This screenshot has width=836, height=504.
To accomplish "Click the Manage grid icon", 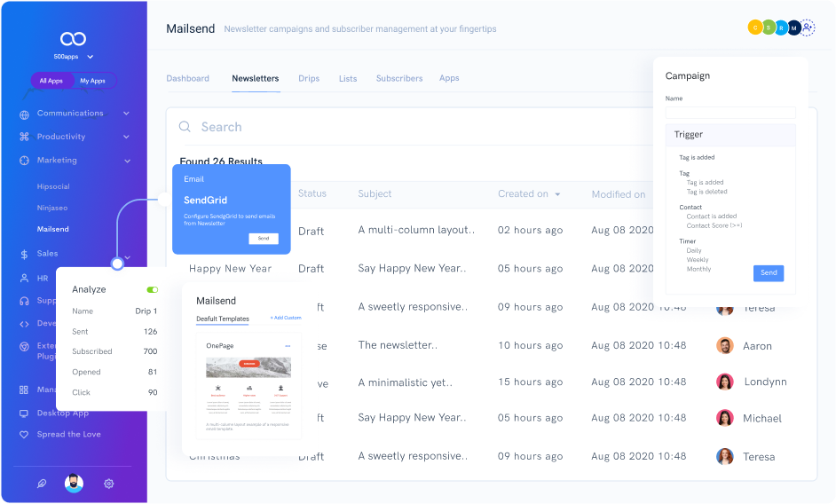I will point(24,390).
